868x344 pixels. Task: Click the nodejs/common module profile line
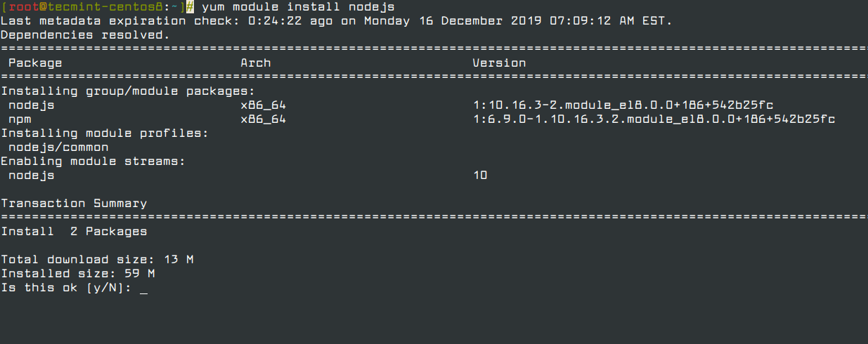point(58,147)
